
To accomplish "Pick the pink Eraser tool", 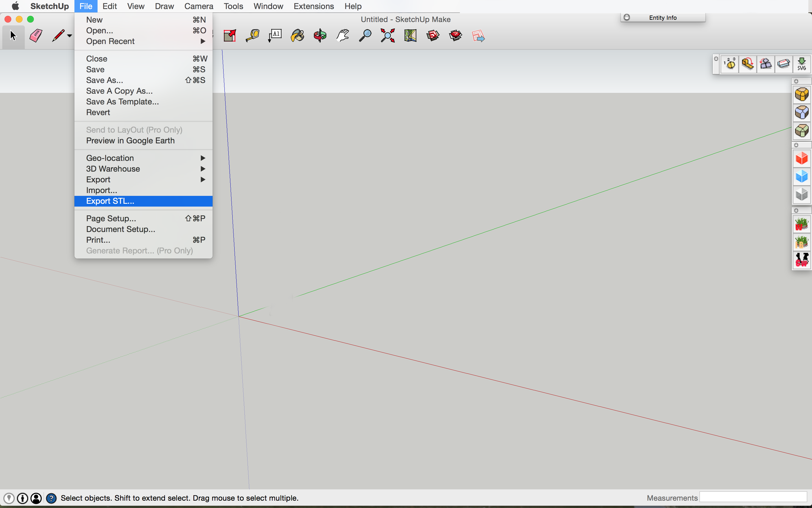I will (36, 36).
